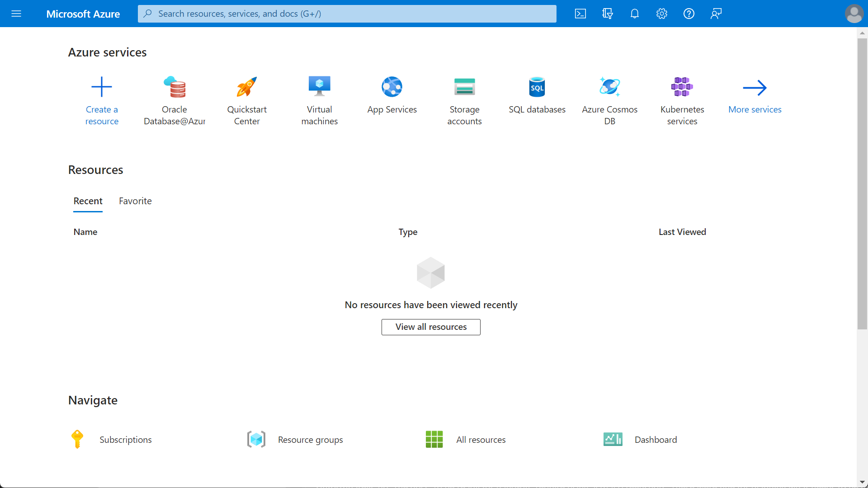This screenshot has height=488, width=868.
Task: Switch to the Favorite tab
Action: [135, 201]
